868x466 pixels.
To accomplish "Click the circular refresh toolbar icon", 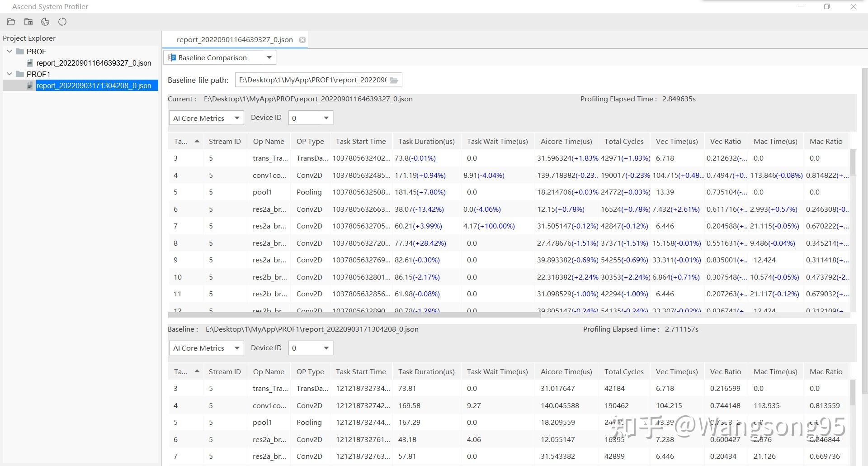I will (x=62, y=22).
